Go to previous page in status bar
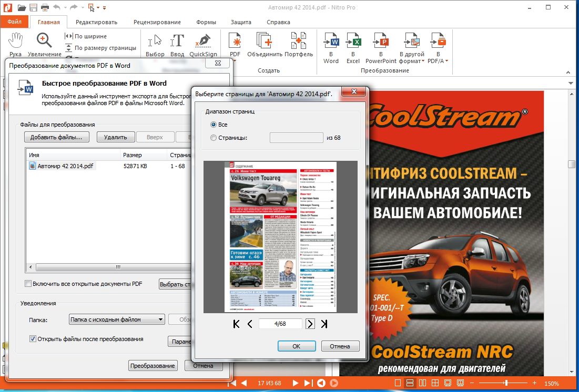 (x=243, y=383)
